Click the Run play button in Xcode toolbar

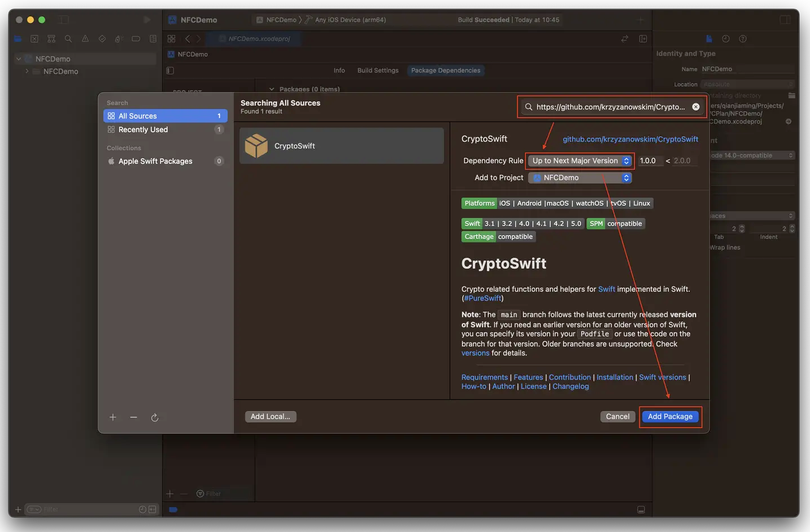click(x=147, y=20)
